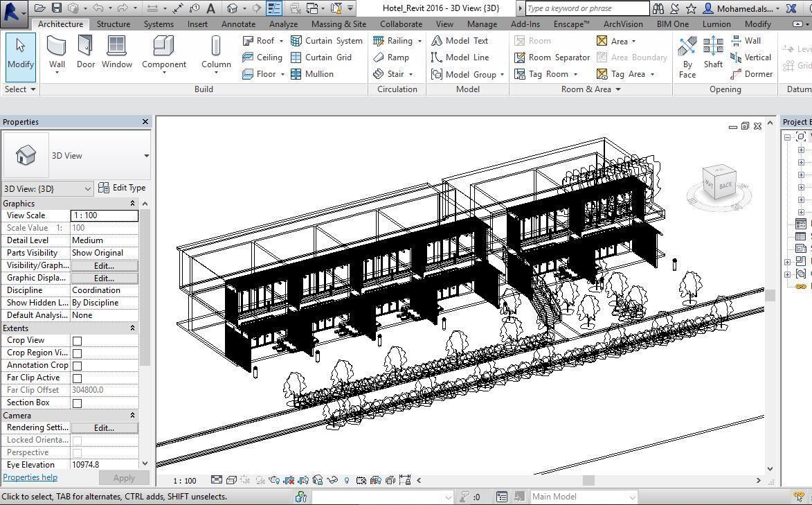Viewport: 812px width, 505px height.
Task: Select the Shaft opening tool
Action: [713, 53]
